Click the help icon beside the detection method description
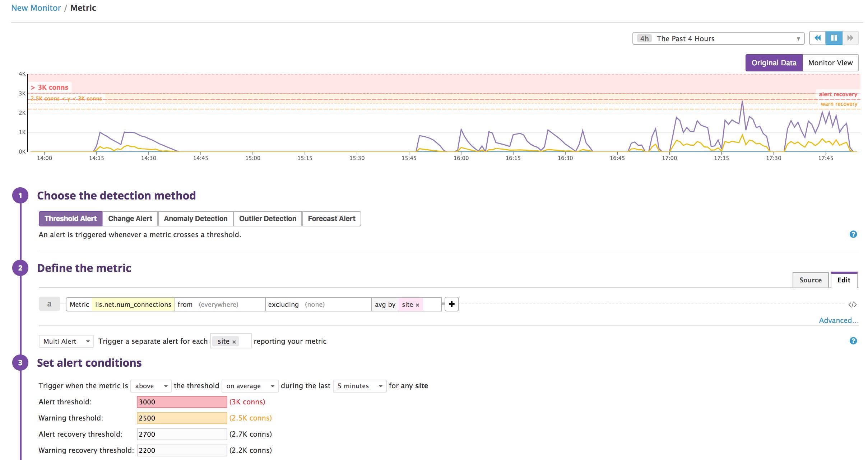The height and width of the screenshot is (460, 868). [853, 234]
